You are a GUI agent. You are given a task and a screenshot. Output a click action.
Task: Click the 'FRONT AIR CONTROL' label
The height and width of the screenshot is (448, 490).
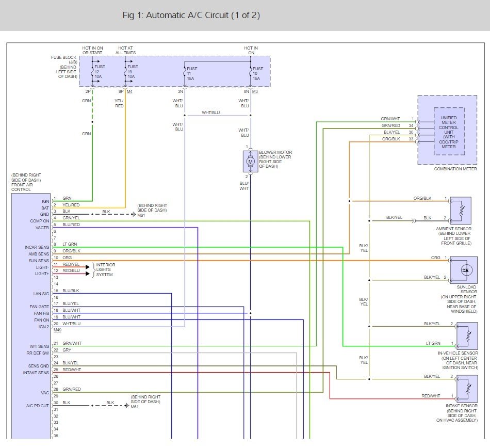[x=22, y=187]
